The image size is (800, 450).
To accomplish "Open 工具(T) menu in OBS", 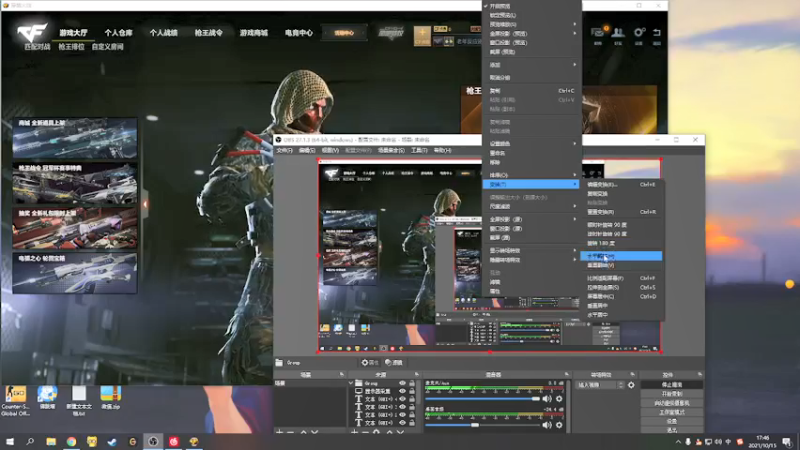I will (419, 151).
